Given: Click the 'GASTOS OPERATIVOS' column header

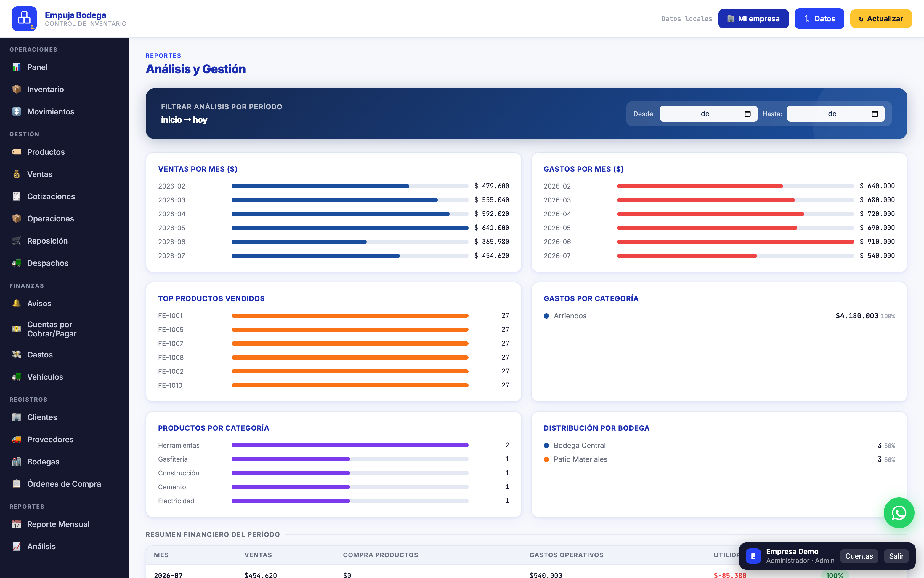Looking at the screenshot, I should [566, 555].
